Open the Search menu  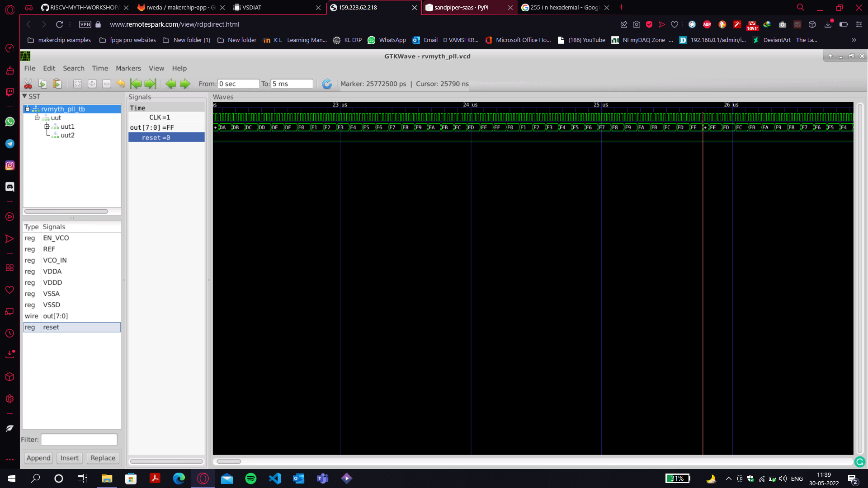tap(73, 68)
